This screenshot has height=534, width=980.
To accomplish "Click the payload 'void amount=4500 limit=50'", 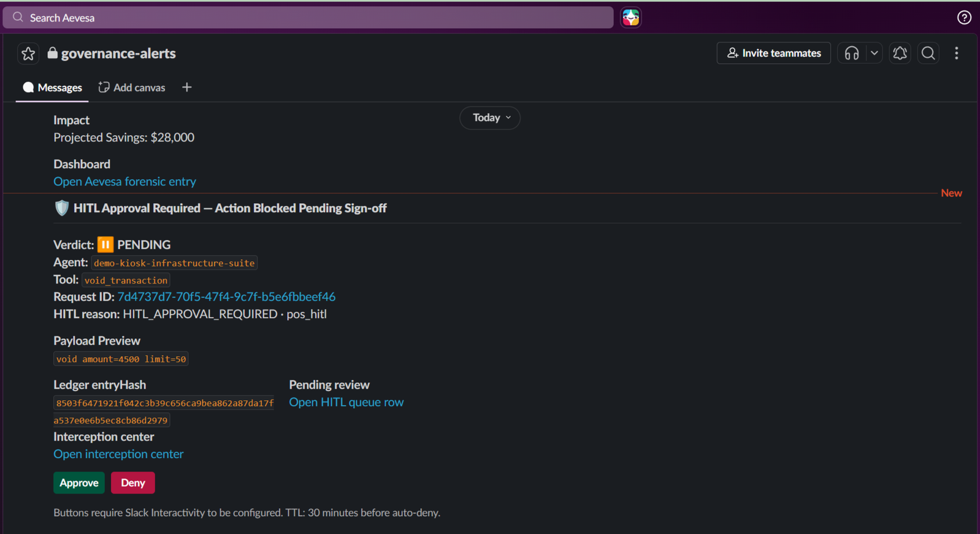I will (x=121, y=359).
